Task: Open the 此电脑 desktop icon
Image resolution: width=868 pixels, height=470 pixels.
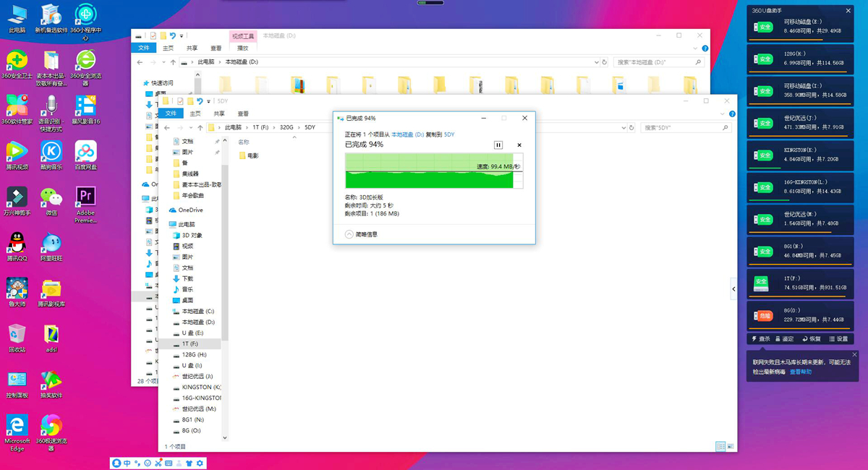Action: pos(17,19)
